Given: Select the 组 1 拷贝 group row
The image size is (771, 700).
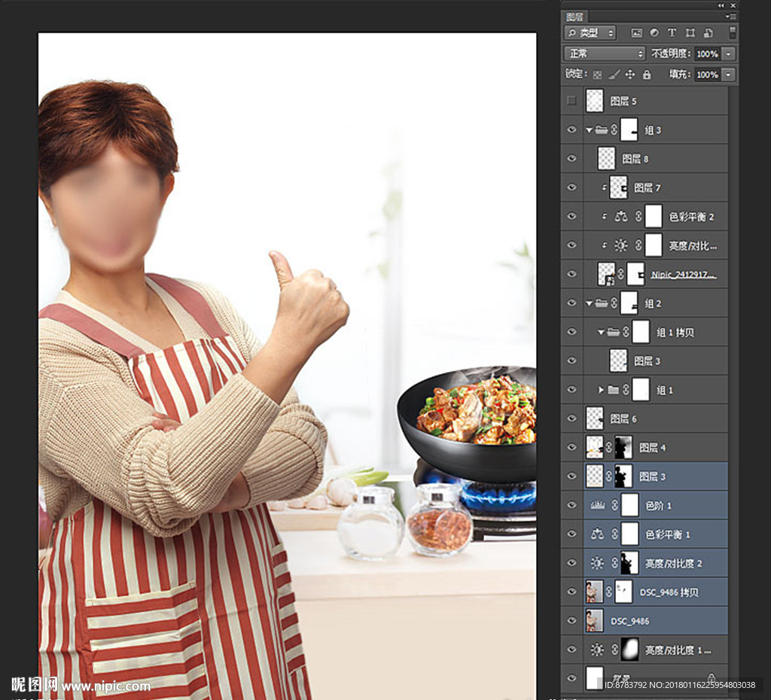Looking at the screenshot, I should point(654,332).
